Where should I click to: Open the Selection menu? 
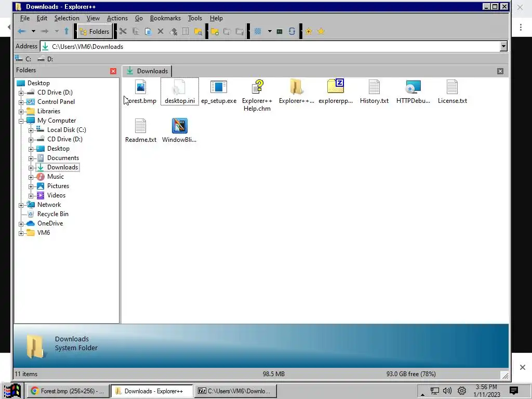(66, 18)
